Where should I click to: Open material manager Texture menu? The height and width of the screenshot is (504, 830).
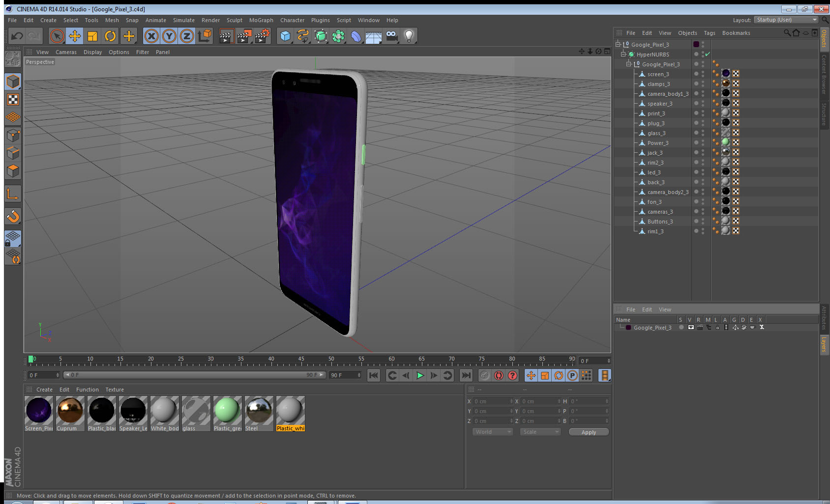[x=115, y=390]
